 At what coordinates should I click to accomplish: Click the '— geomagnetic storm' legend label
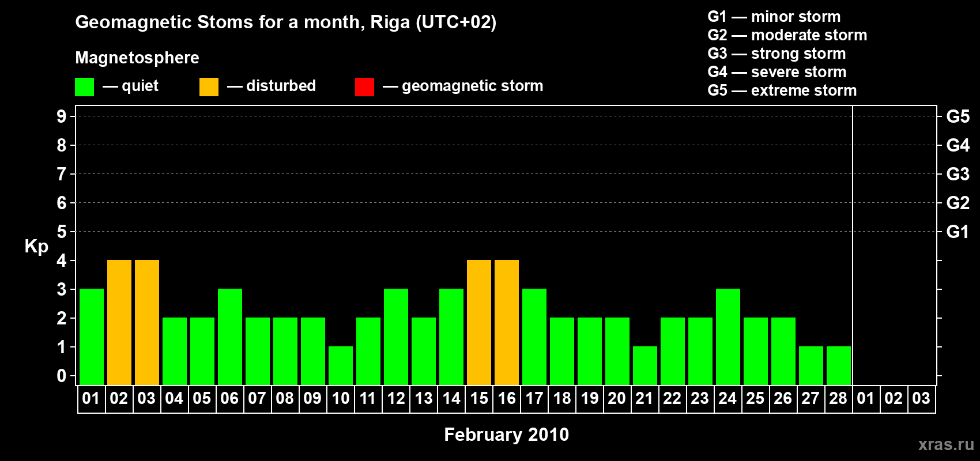point(463,86)
